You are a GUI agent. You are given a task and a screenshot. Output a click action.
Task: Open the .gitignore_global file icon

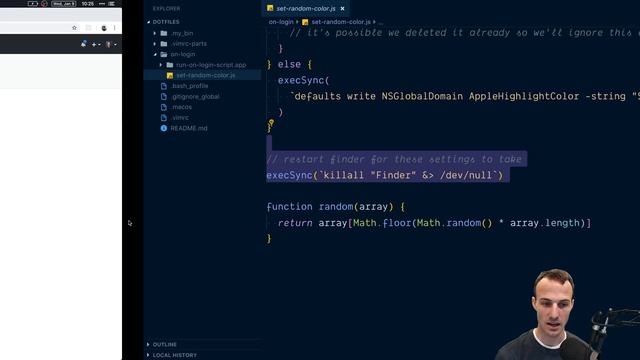tap(164, 97)
